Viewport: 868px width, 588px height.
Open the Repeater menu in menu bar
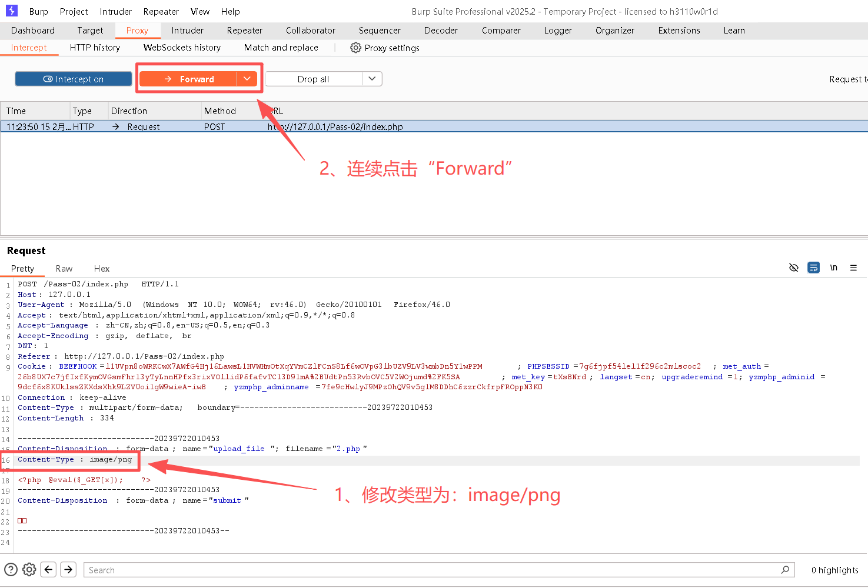tap(161, 11)
